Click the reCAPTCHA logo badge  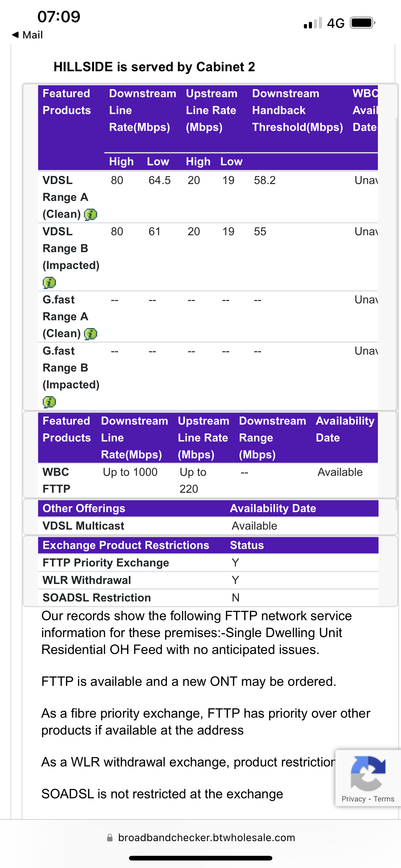click(x=368, y=773)
